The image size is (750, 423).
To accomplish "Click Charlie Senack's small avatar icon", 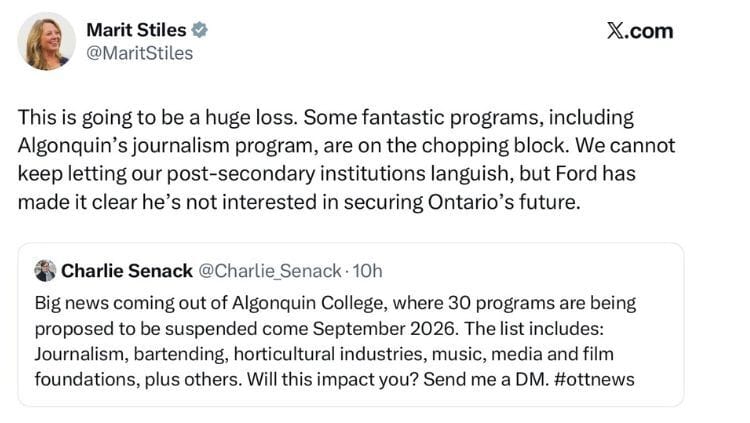I will click(45, 271).
